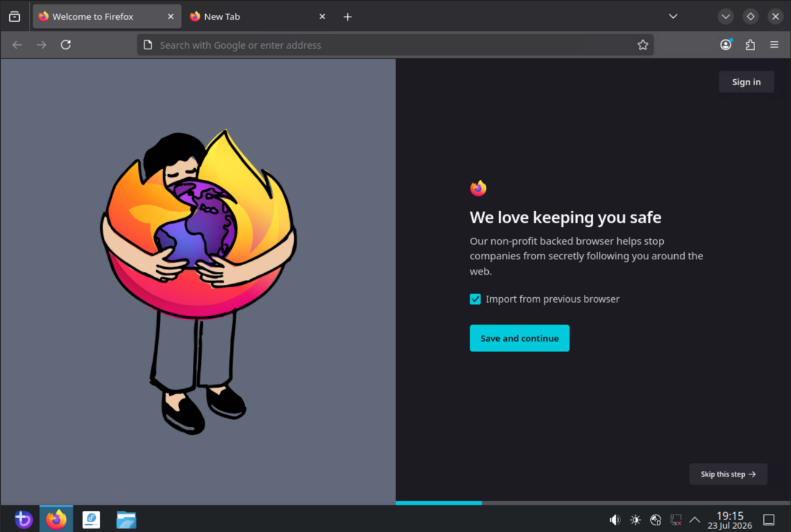This screenshot has width=791, height=532.
Task: Open the network globe tray icon
Action: coord(656,520)
